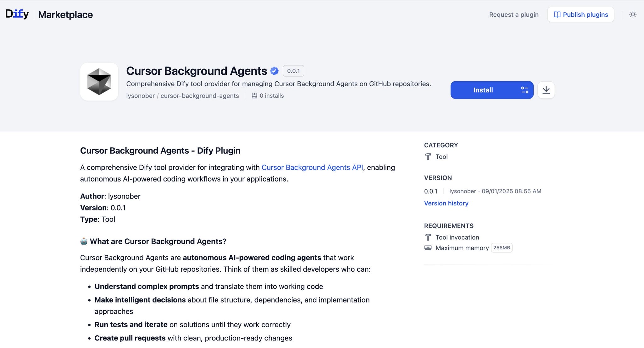Click the Cursor Background Agents plugin logo
644x348 pixels.
click(x=99, y=82)
